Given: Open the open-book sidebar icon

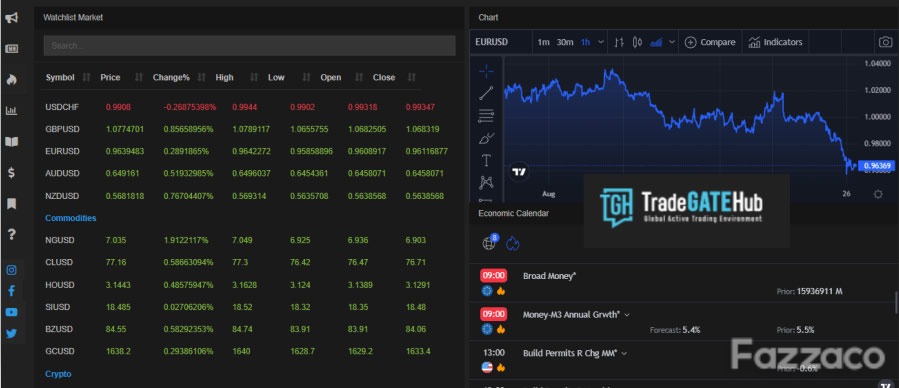Looking at the screenshot, I should [x=11, y=142].
